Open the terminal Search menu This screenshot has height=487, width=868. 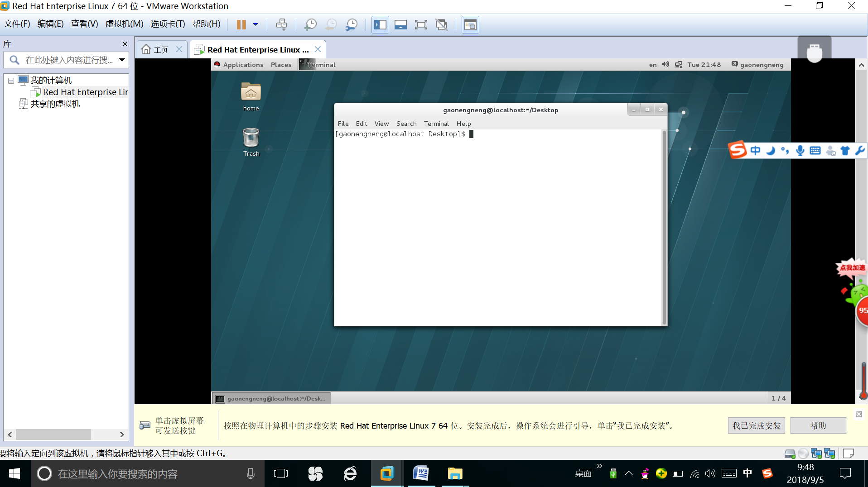point(406,124)
